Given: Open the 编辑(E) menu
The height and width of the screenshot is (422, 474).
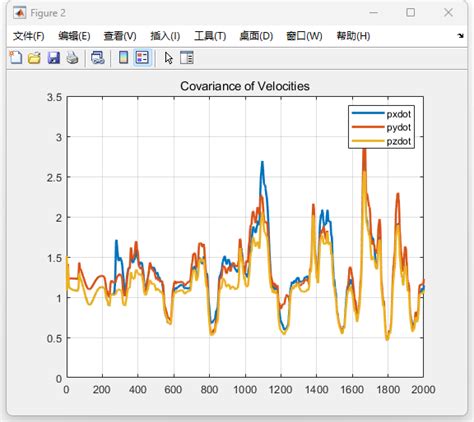Looking at the screenshot, I should point(74,36).
